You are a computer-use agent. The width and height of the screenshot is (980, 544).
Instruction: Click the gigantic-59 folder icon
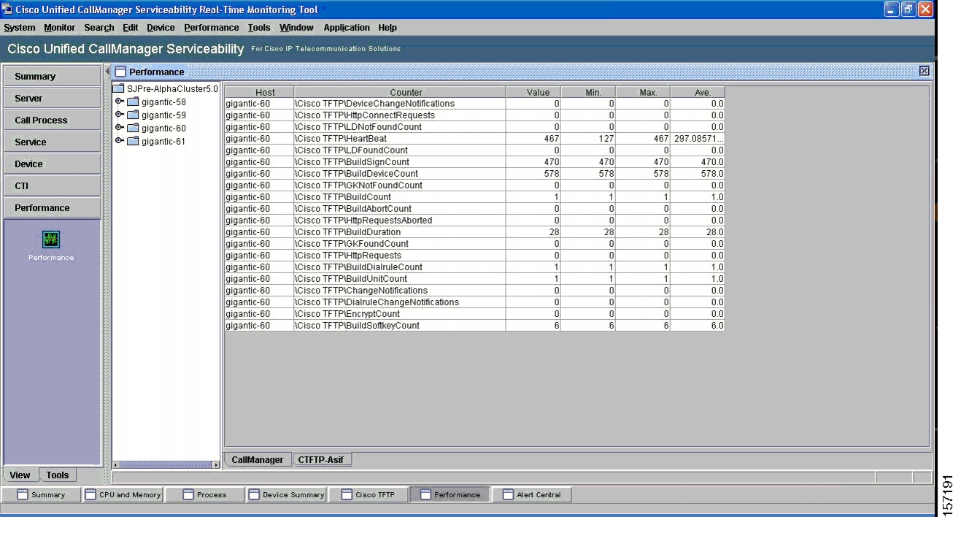click(133, 115)
